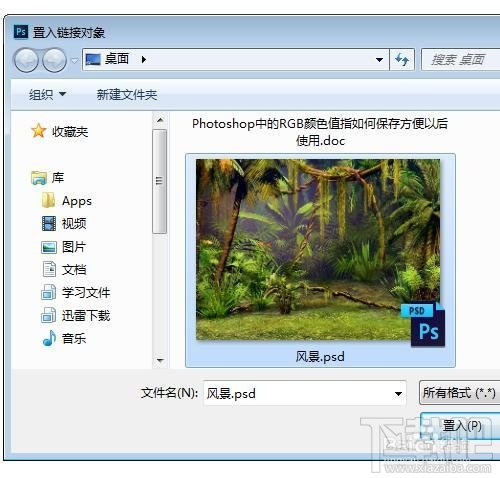This screenshot has width=500, height=478.
Task: Focus the 搜索 桌面 search field
Action: click(x=461, y=60)
